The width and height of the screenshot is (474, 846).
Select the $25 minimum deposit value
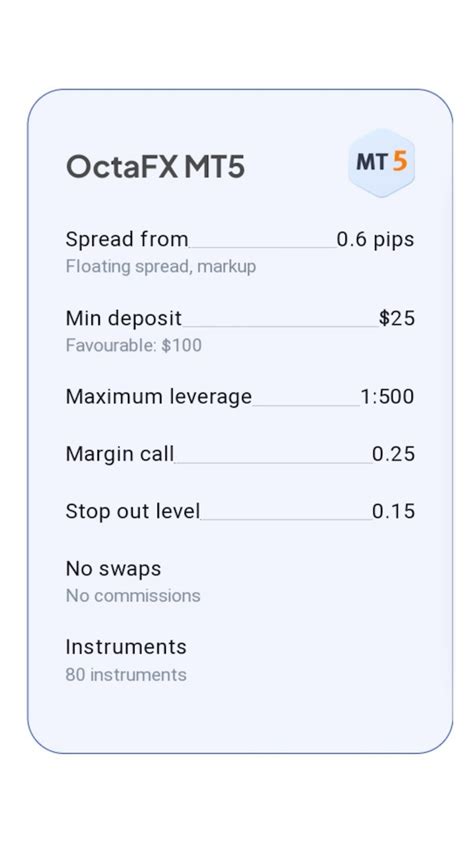coord(396,318)
